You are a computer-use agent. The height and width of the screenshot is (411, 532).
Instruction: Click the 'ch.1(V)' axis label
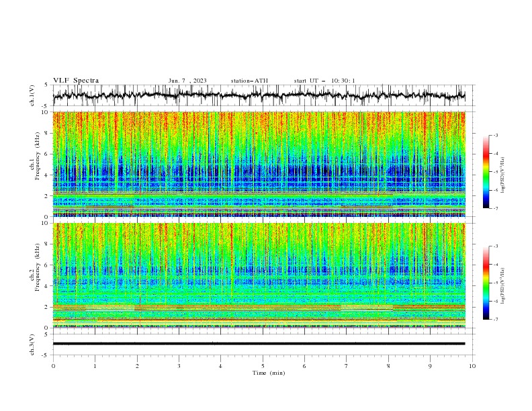[x=32, y=95]
